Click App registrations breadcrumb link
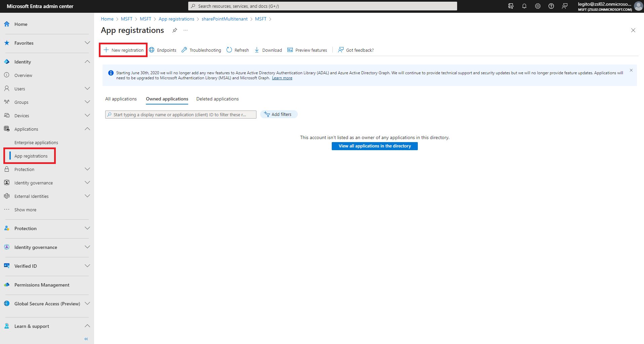The height and width of the screenshot is (344, 644). pyautogui.click(x=176, y=19)
